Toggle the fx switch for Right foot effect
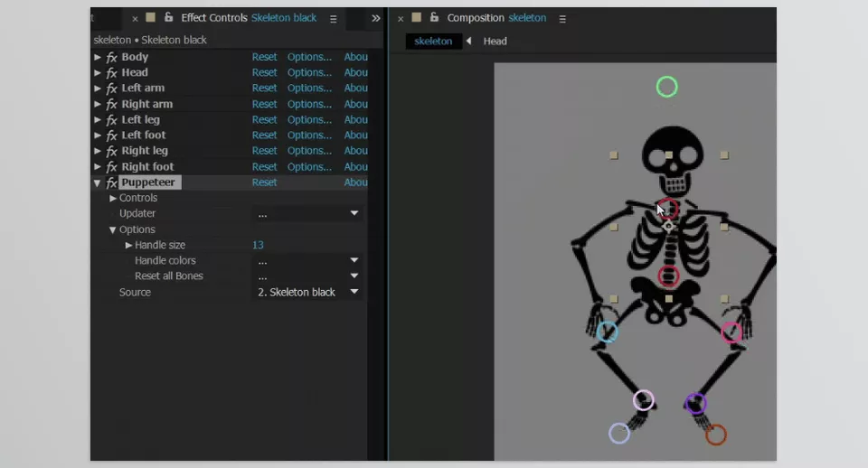Viewport: 868px width, 468px height. 111,166
